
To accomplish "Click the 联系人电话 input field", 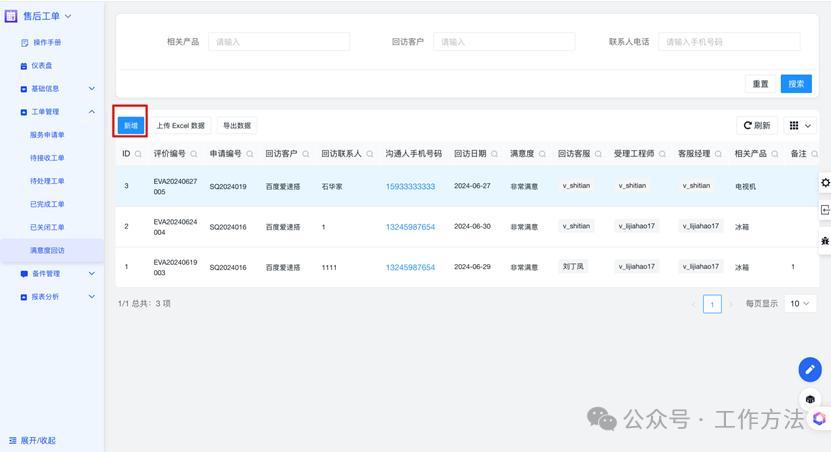I will [729, 42].
